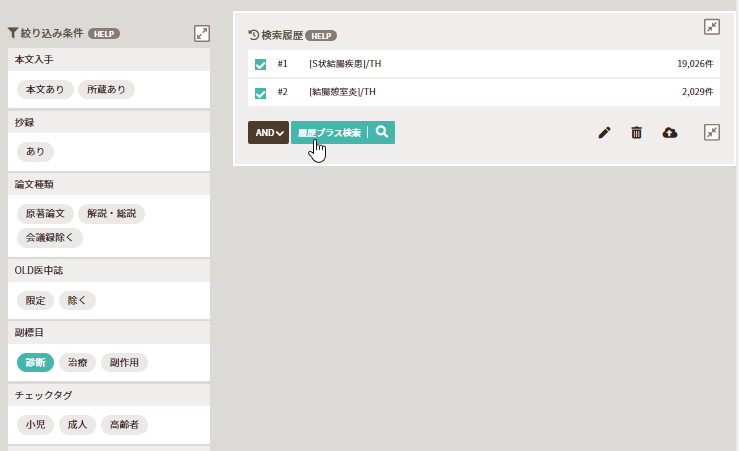Click the trash delete icon
The image size is (739, 451).
pos(636,132)
